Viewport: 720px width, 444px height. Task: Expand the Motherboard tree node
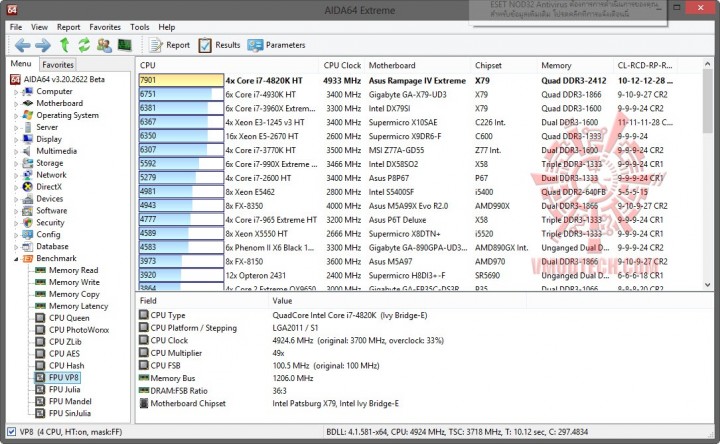point(16,104)
